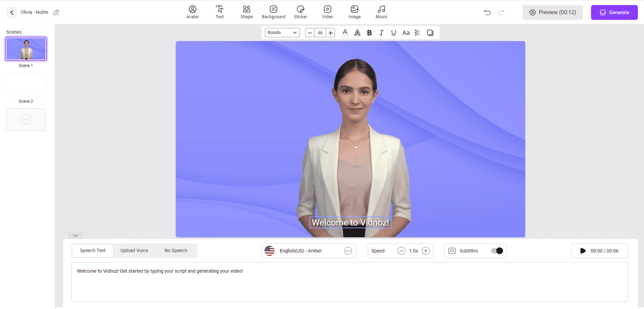Expand the voice options next to English(US) - Amber
The height and width of the screenshot is (309, 644).
[348, 251]
